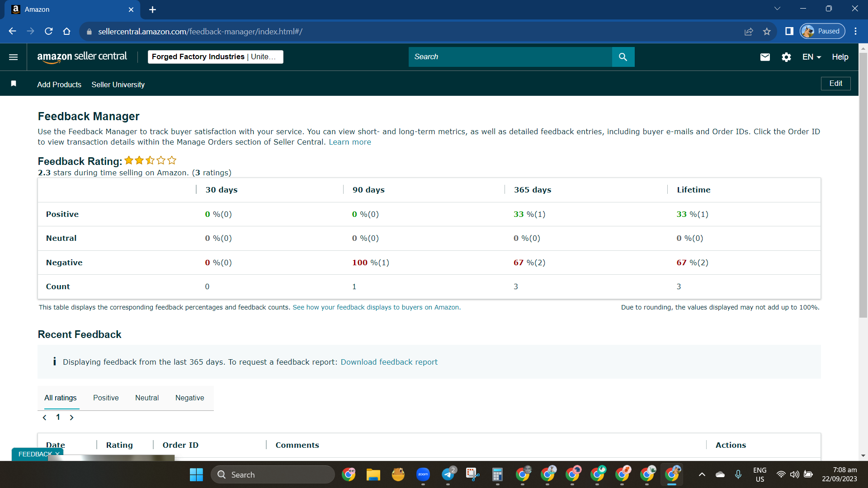Viewport: 868px width, 488px height.
Task: Click the browser home icon
Action: [x=67, y=31]
